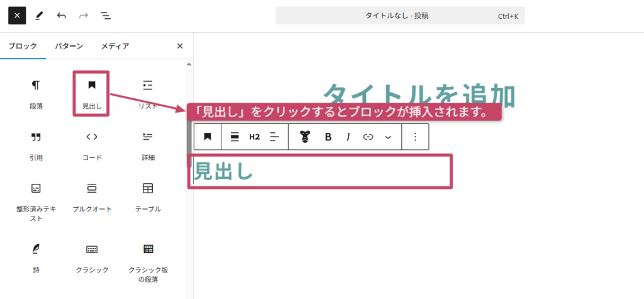Image resolution: width=644 pixels, height=299 pixels.
Task: Insert a リスト list block
Action: (148, 94)
